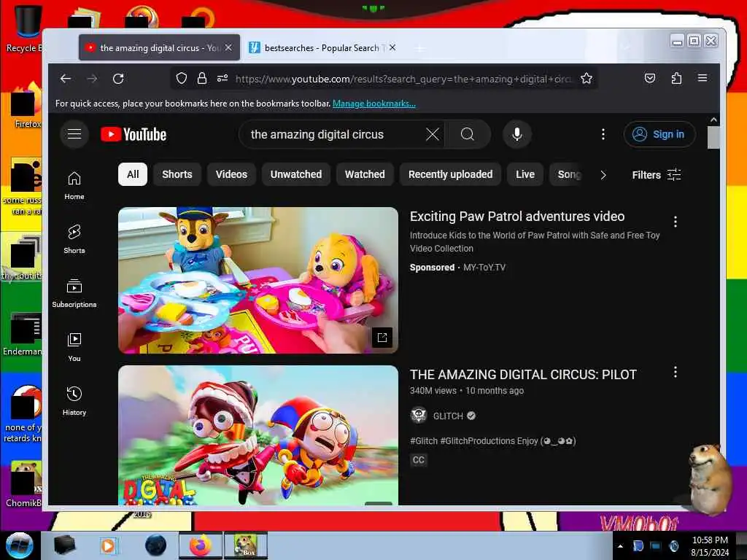Open Shorts in the YouTube sidebar
The width and height of the screenshot is (747, 560).
(74, 239)
